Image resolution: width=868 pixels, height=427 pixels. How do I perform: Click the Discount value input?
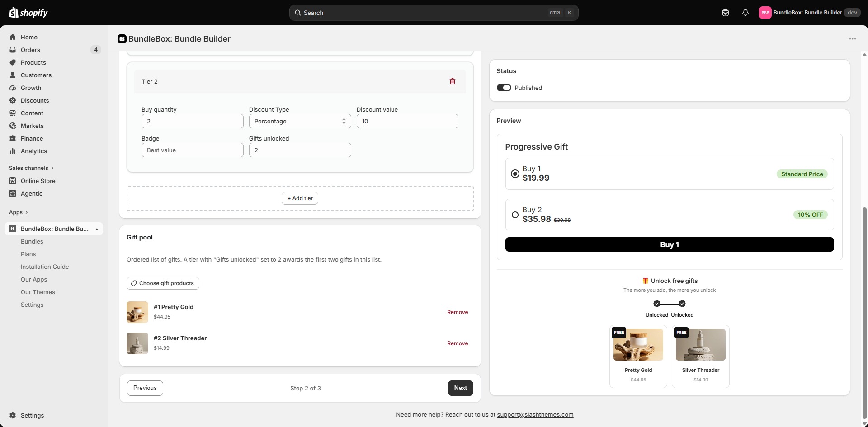[407, 121]
